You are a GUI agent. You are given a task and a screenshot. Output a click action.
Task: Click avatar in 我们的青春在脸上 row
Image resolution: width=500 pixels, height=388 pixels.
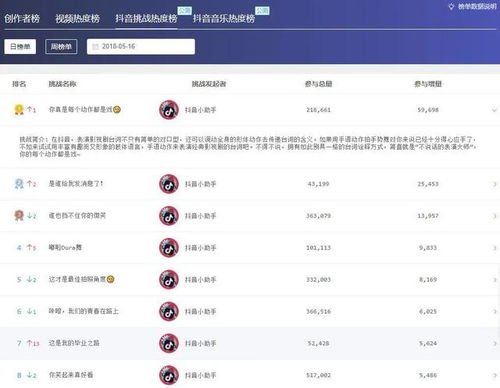(169, 311)
